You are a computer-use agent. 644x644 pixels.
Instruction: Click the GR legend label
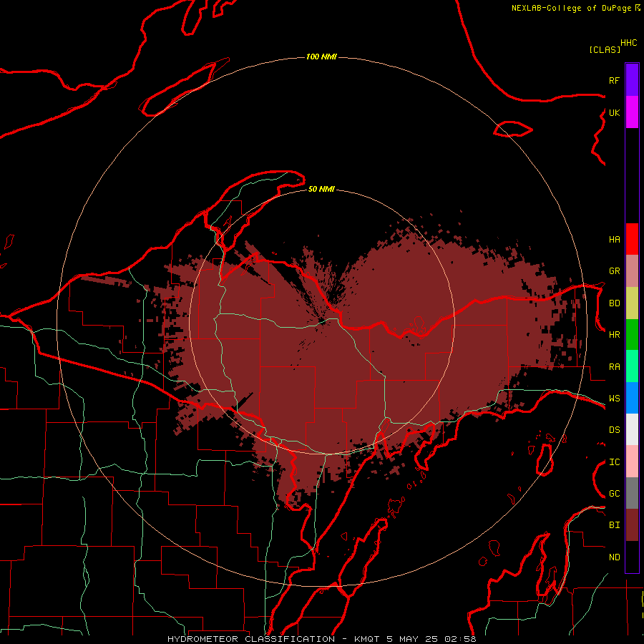(x=614, y=271)
